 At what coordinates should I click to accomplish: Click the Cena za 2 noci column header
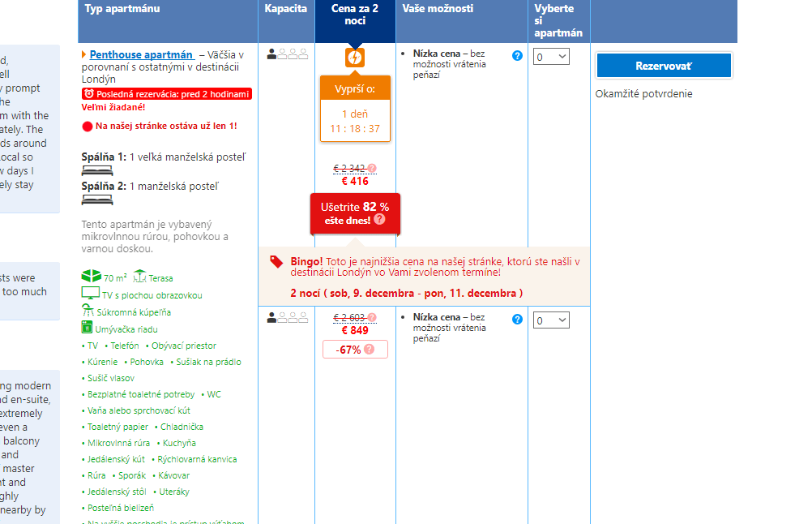pyautogui.click(x=355, y=15)
